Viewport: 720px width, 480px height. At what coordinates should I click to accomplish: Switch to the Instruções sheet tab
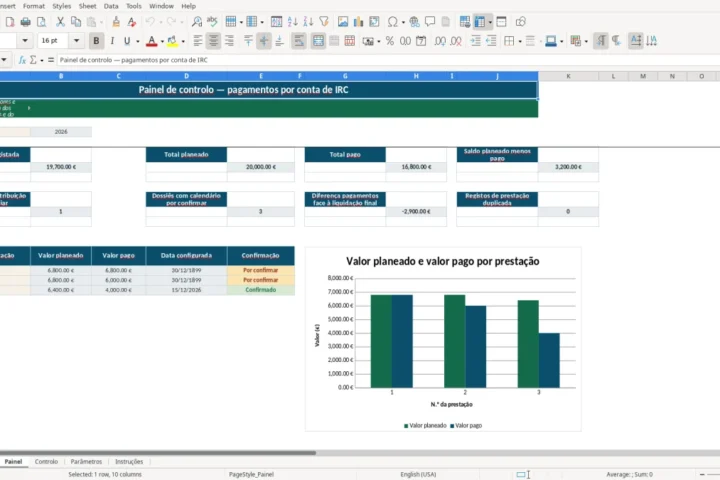(x=129, y=461)
